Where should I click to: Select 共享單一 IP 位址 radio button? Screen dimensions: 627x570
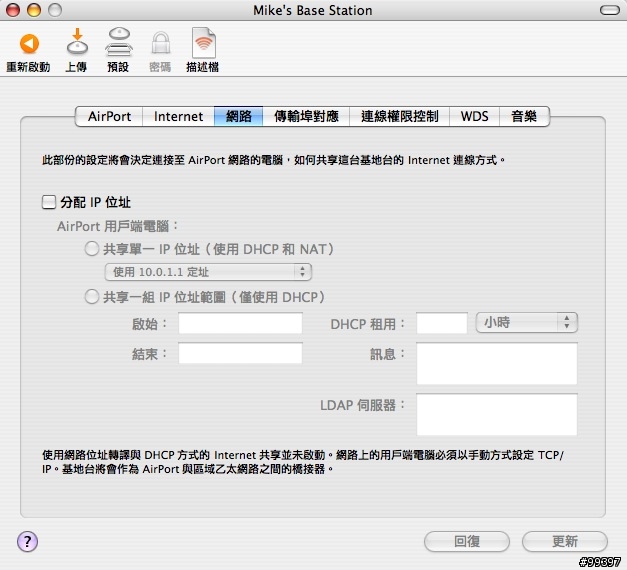pos(92,248)
